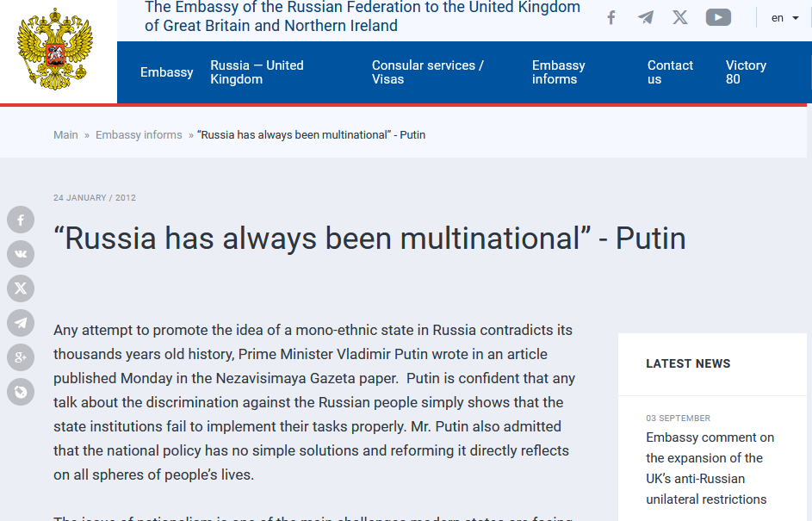Click the article headline about Putin
812x521 pixels.
coord(369,239)
